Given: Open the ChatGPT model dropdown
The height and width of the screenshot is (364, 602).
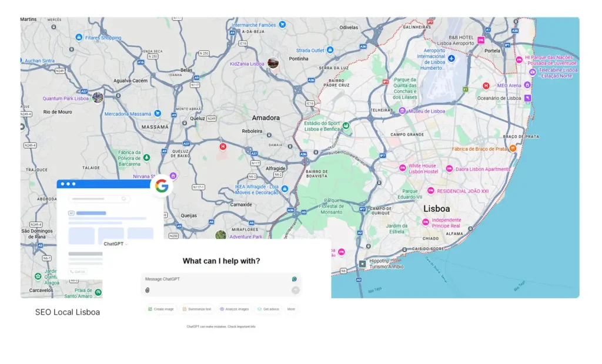Looking at the screenshot, I should [x=115, y=244].
